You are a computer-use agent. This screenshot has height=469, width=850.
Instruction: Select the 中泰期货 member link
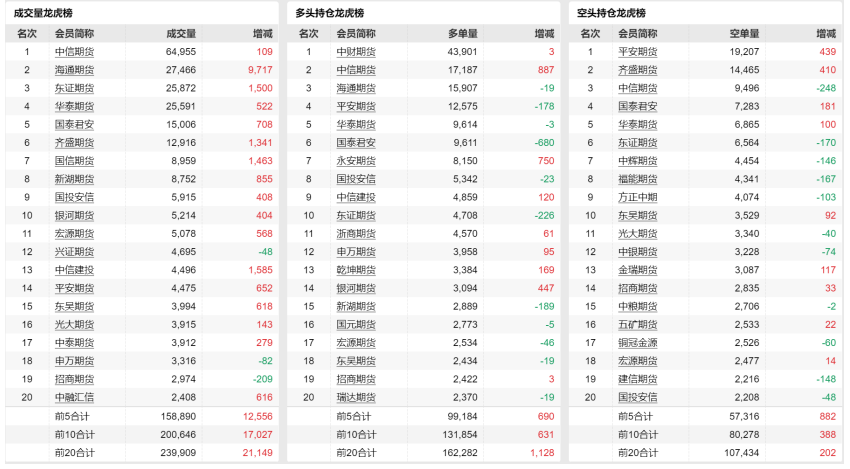pyautogui.click(x=74, y=343)
